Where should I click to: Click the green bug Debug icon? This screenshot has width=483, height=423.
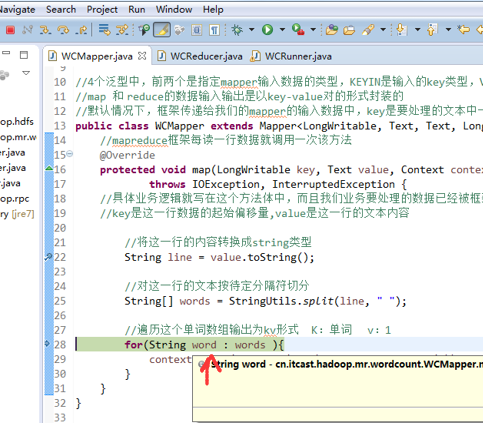coord(237,30)
